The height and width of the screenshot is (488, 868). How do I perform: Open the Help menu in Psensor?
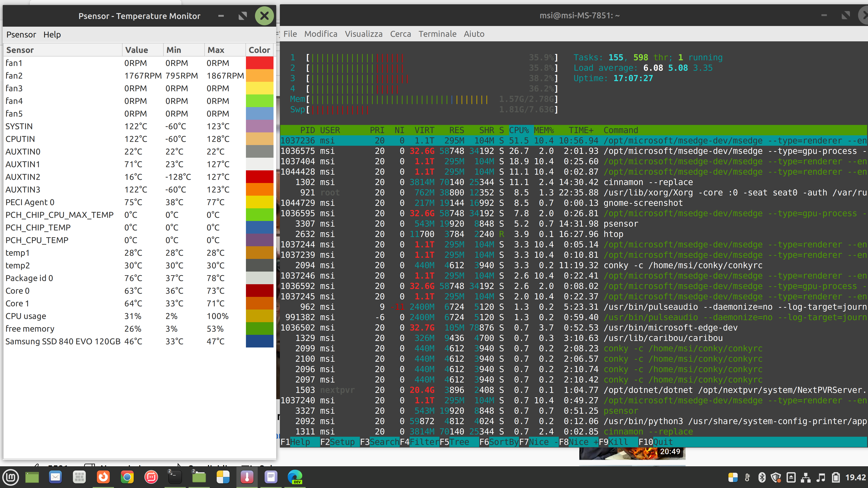tap(52, 35)
